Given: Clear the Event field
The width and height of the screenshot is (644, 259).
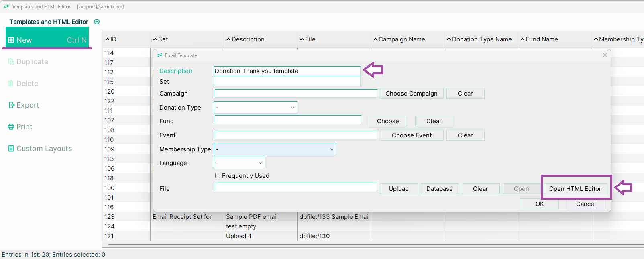Looking at the screenshot, I should [x=465, y=135].
